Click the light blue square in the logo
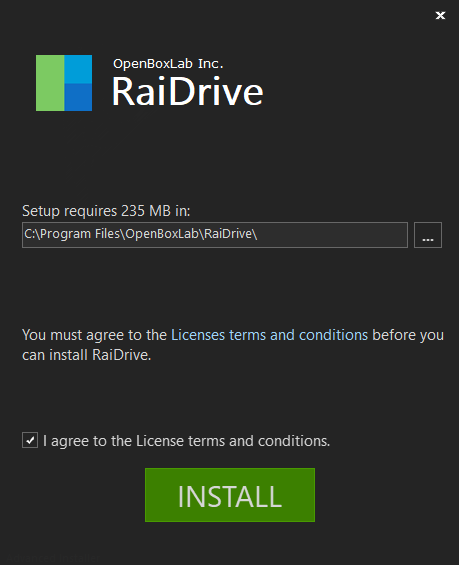Screen dimensions: 459x565 click(78, 69)
